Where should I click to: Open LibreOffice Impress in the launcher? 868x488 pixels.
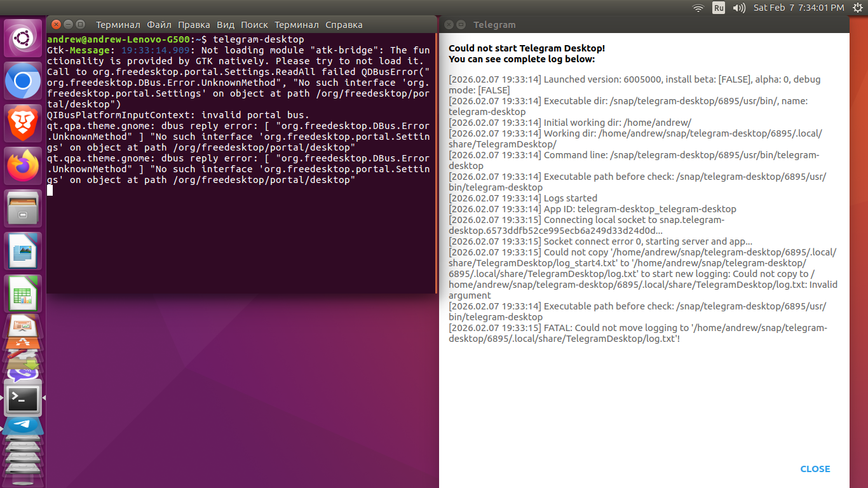[23, 325]
